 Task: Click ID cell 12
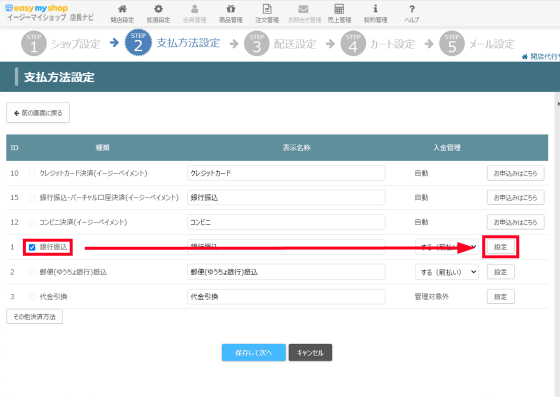click(x=14, y=222)
